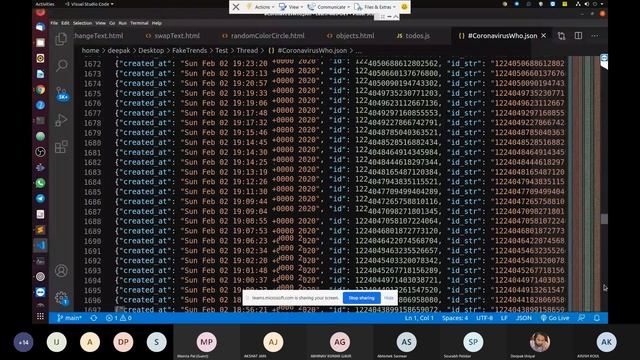Open Files manager from the Ubuntu dock
Screen dimensions: 640x360
tap(40, 42)
